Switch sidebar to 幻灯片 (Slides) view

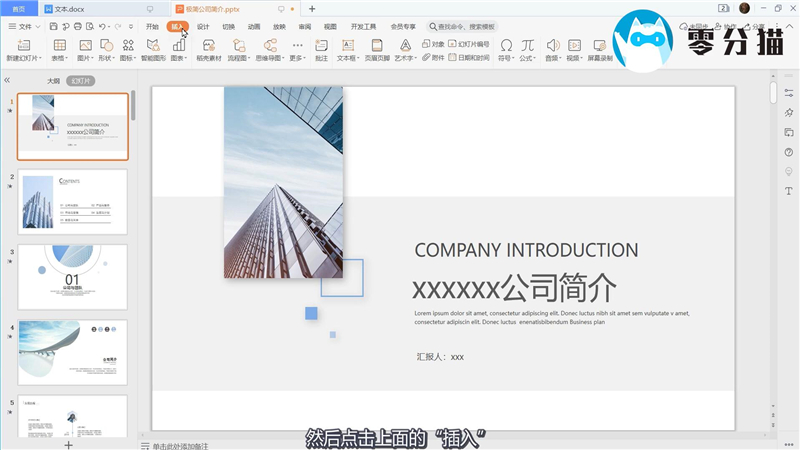click(x=80, y=80)
